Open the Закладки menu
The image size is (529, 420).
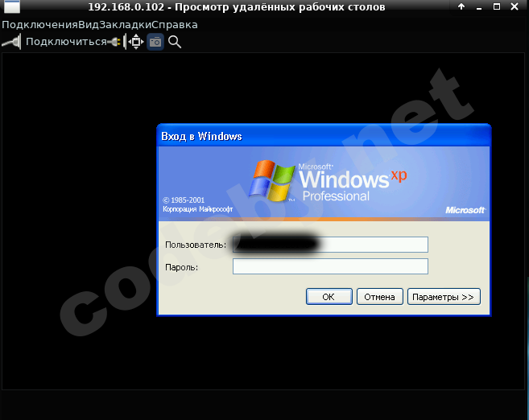tap(125, 25)
